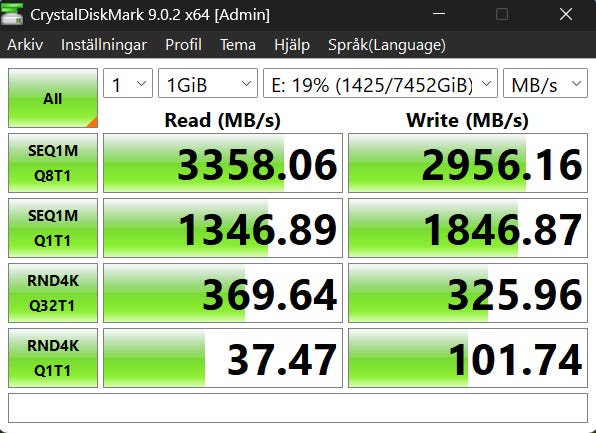Run the RND4K Q32T1 benchmark
This screenshot has height=433, width=596.
(x=53, y=293)
